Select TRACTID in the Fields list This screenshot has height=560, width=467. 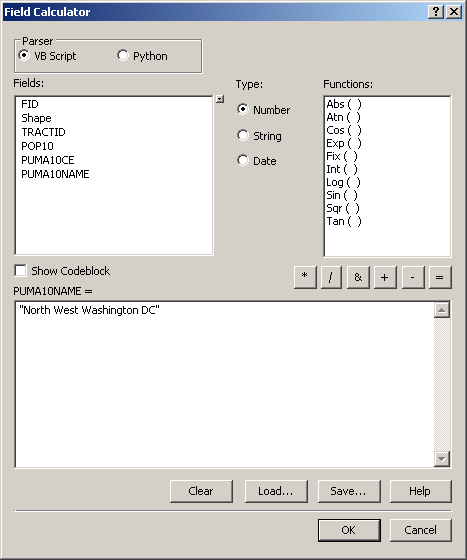pos(43,132)
